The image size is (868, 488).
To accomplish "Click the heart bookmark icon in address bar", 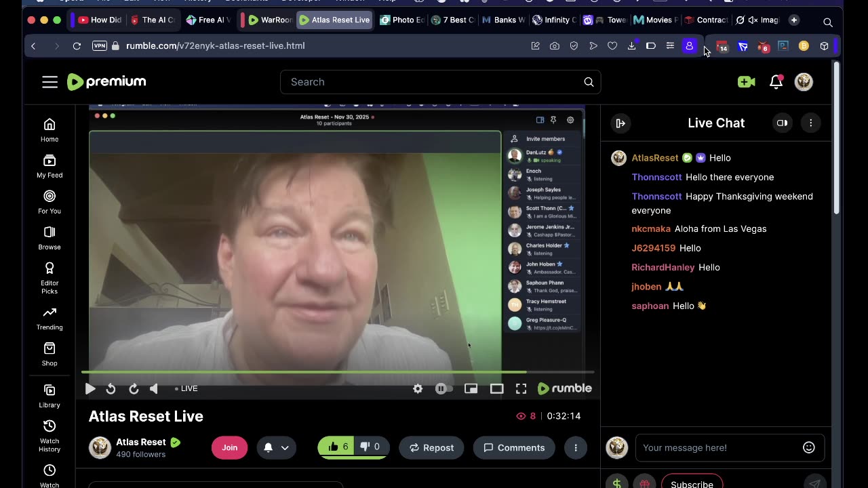I will click(612, 45).
